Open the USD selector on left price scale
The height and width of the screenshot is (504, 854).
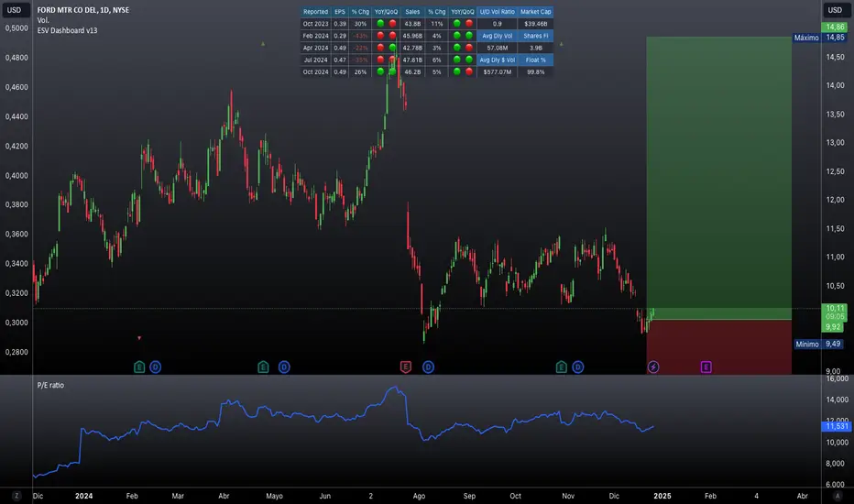(15, 10)
